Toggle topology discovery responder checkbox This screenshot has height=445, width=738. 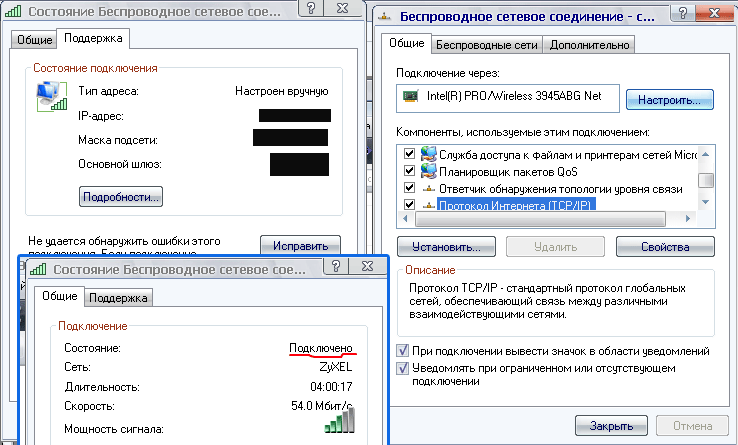click(x=409, y=187)
